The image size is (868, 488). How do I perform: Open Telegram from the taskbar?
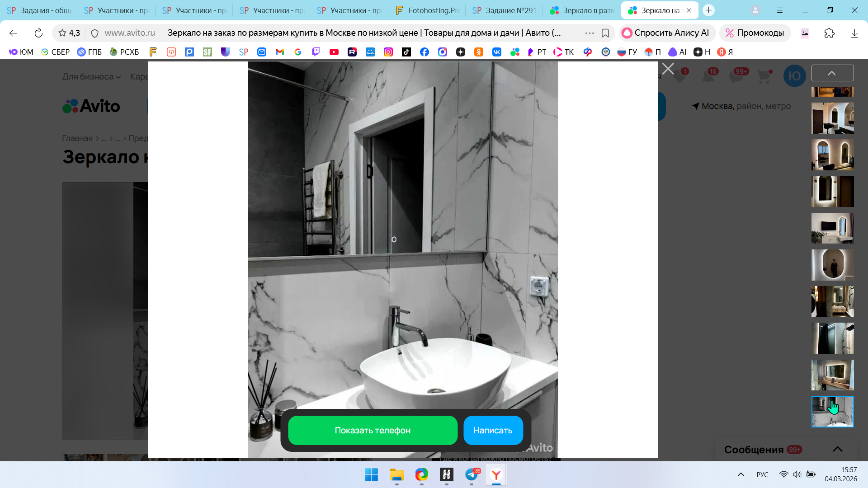click(x=472, y=475)
